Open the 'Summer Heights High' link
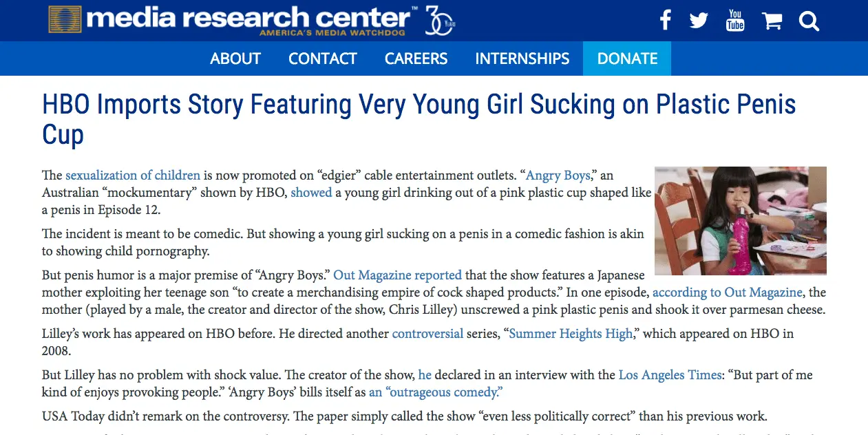The width and height of the screenshot is (868, 435). 571,334
